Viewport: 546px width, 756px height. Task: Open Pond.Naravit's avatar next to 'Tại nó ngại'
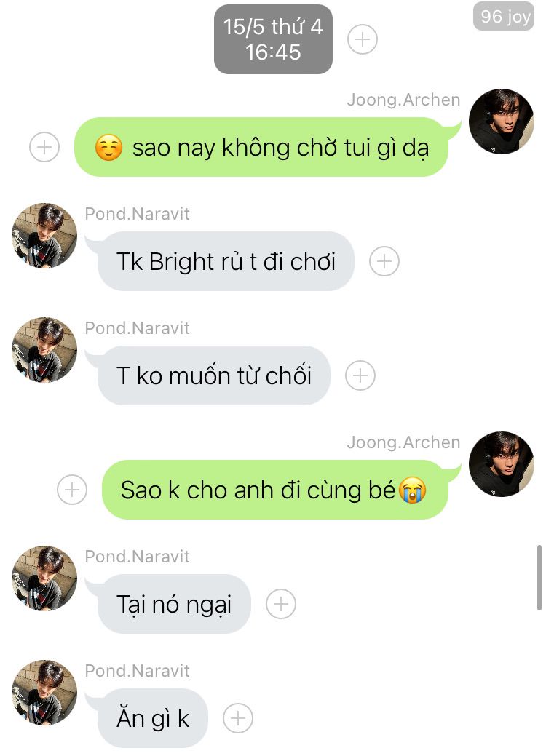[x=44, y=578]
